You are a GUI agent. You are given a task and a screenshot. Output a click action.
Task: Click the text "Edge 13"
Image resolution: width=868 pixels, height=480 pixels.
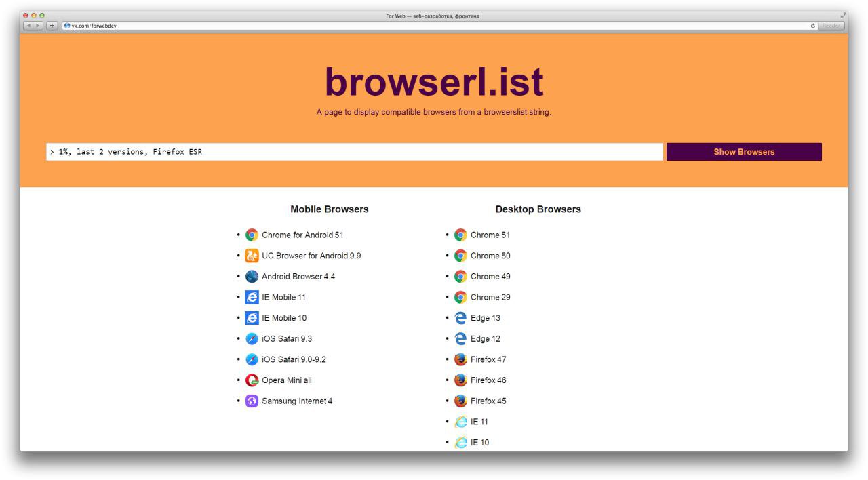point(486,318)
